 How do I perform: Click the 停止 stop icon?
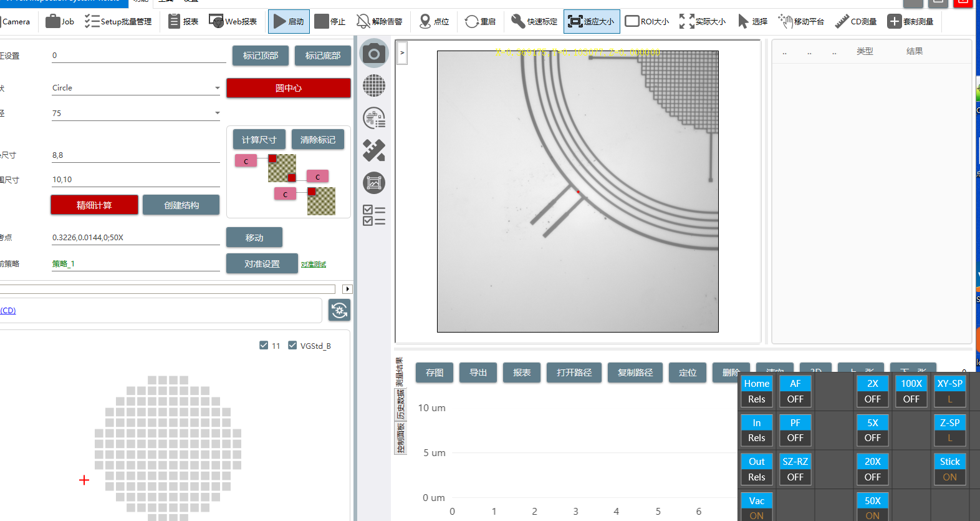[x=330, y=21]
